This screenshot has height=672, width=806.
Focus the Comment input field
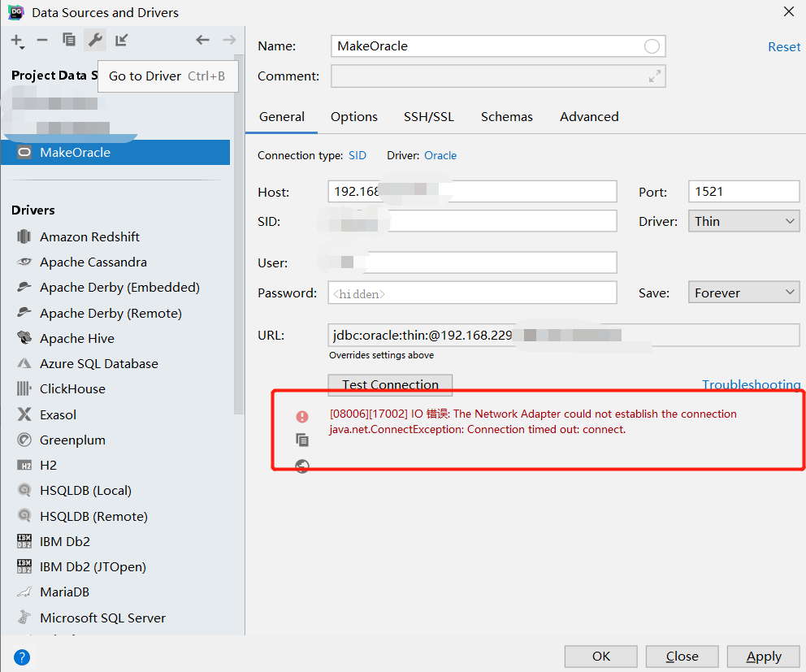(x=498, y=76)
